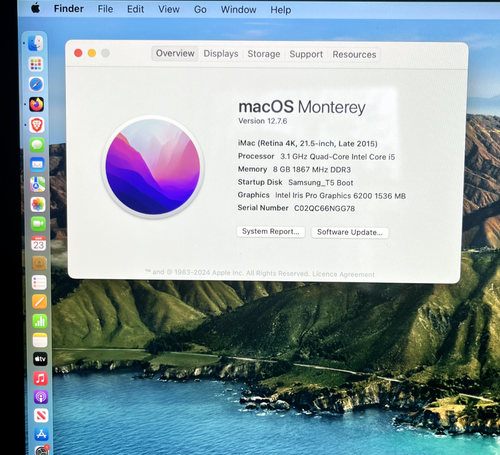Open the Mail app icon

click(x=37, y=165)
